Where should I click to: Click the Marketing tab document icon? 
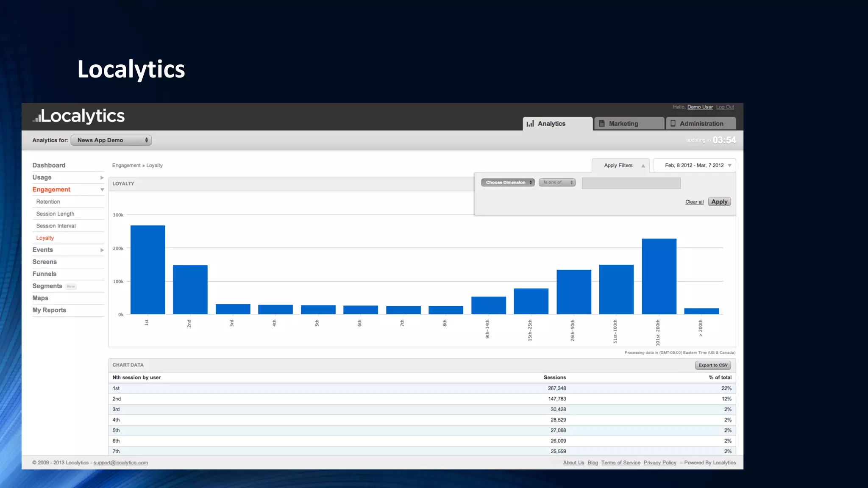[601, 123]
